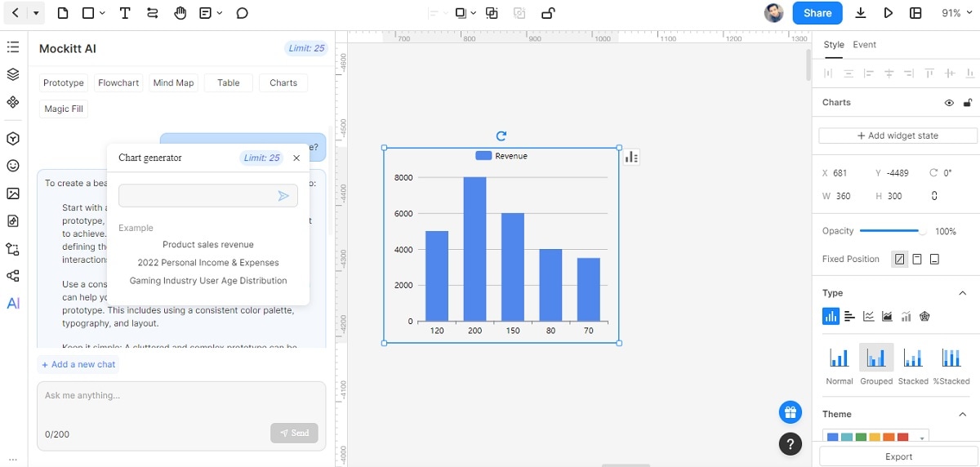Open the layer arrangement tool
Image resolution: width=980 pixels, height=467 pixels.
[461, 13]
